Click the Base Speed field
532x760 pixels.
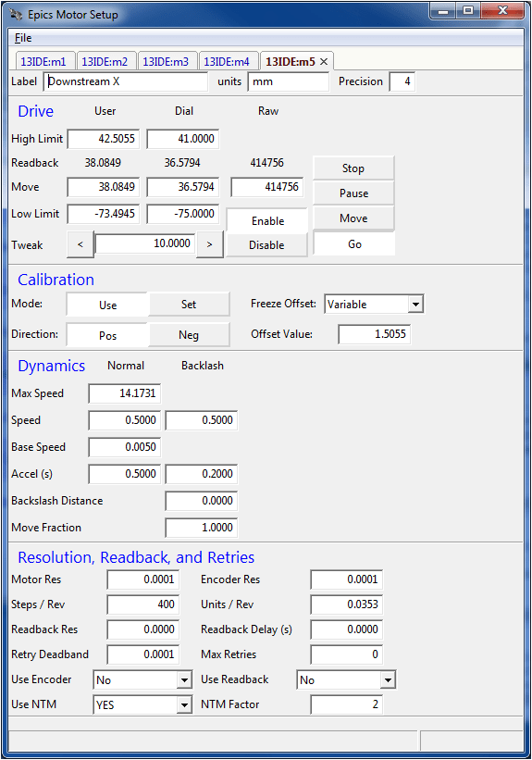click(125, 447)
